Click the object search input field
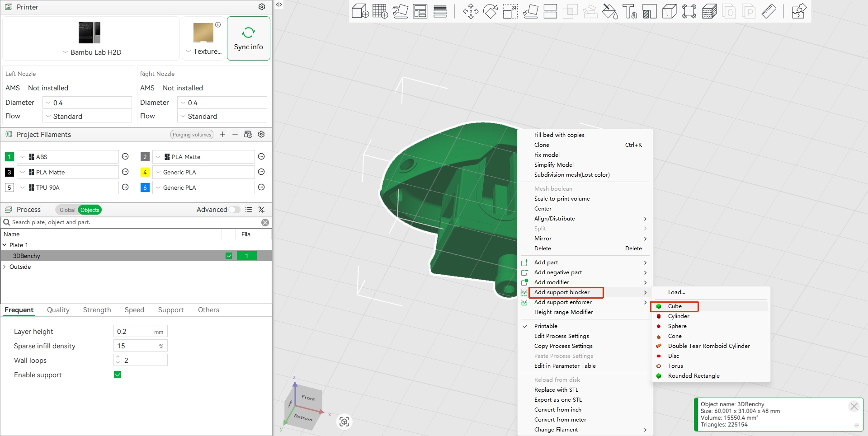868x436 pixels. [x=136, y=222]
